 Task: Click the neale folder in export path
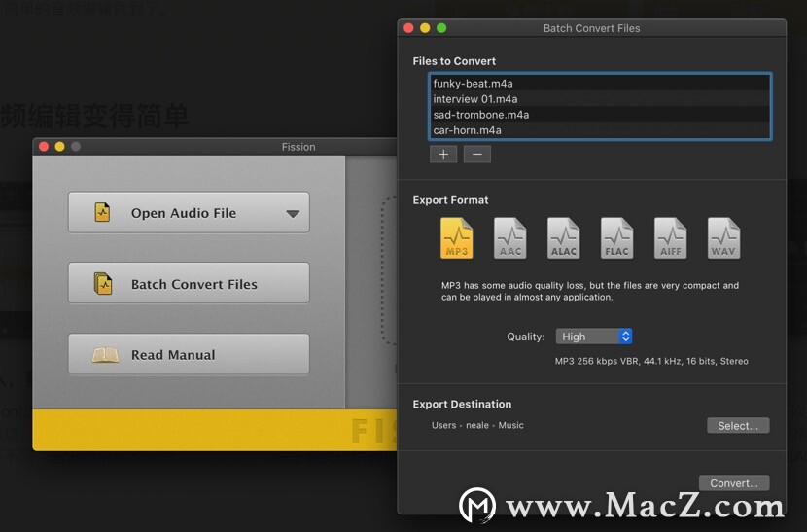tap(477, 425)
